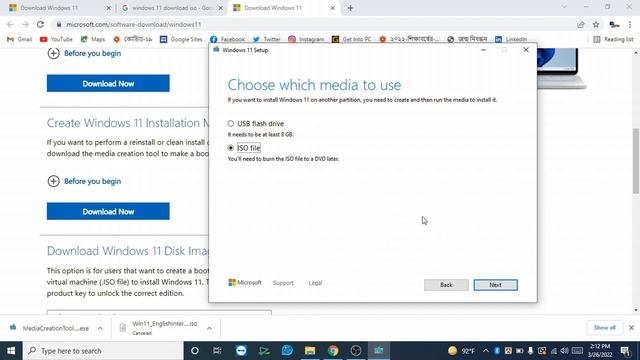640x360 pixels.
Task: Bookmark this page with the star
Action: 596,24
